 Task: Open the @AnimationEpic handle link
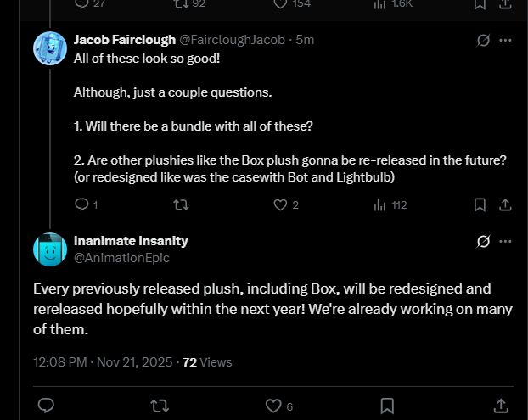point(121,257)
